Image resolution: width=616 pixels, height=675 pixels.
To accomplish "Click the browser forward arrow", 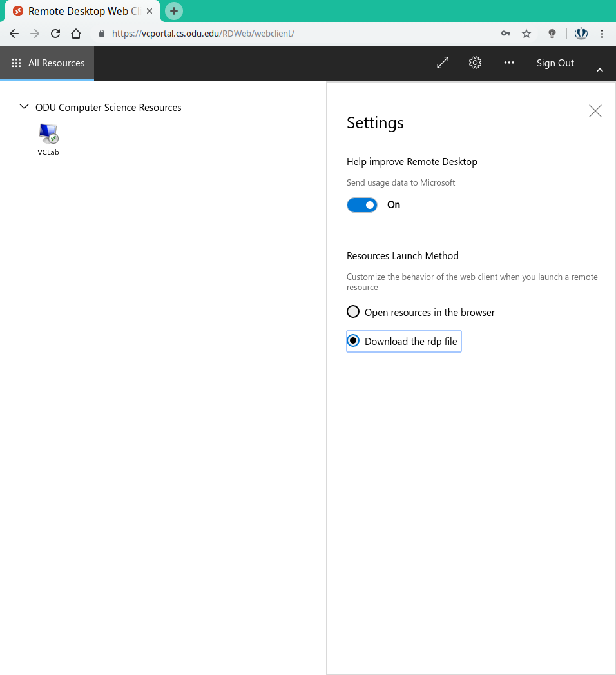I will pos(35,34).
